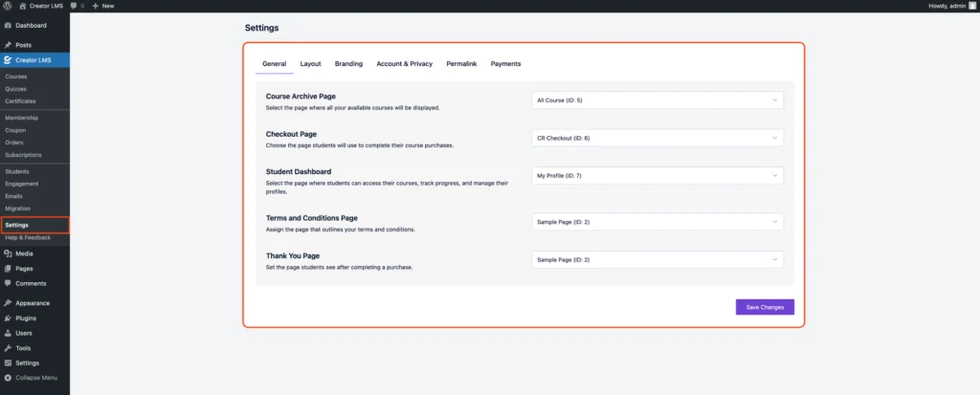Image resolution: width=980 pixels, height=395 pixels.
Task: Open the Course Archive Page dropdown
Action: coord(657,100)
